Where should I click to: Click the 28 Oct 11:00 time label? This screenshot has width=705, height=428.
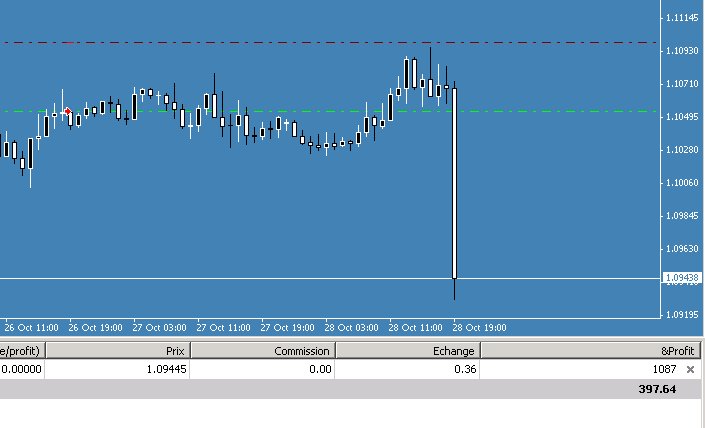415,328
